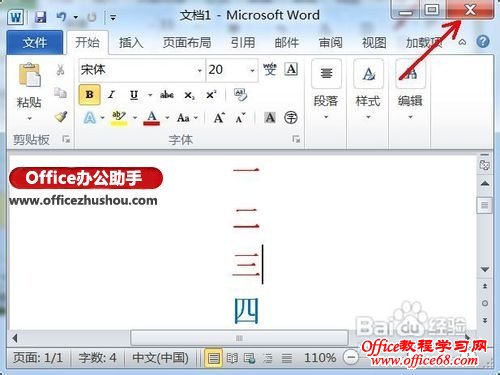Save the document with the floppy icon

click(x=40, y=17)
